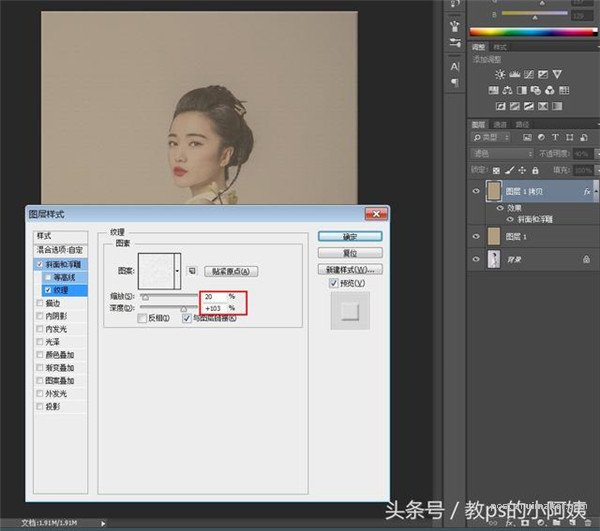Toggle the 预览 preview checkbox
Screen dimensions: 600x531
(333, 283)
